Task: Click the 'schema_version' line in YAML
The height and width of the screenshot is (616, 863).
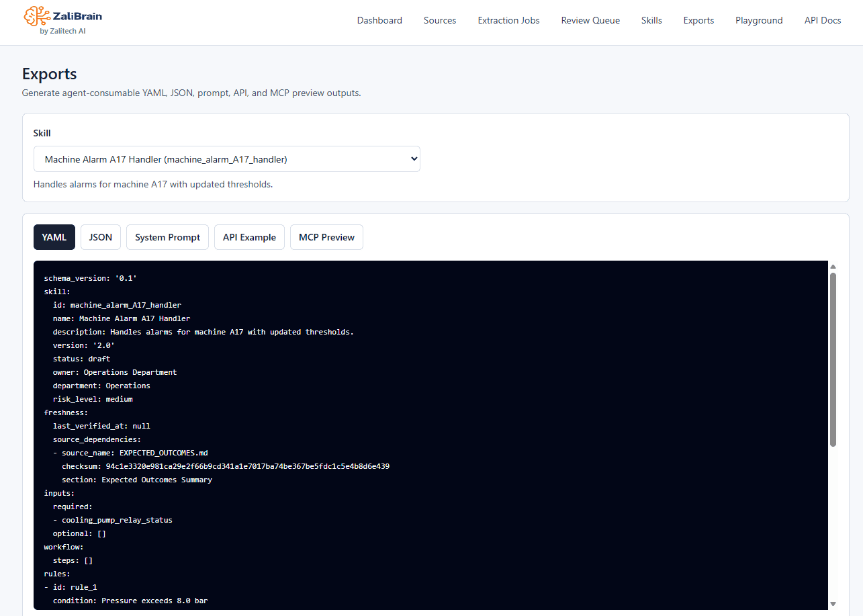Action: [91, 278]
